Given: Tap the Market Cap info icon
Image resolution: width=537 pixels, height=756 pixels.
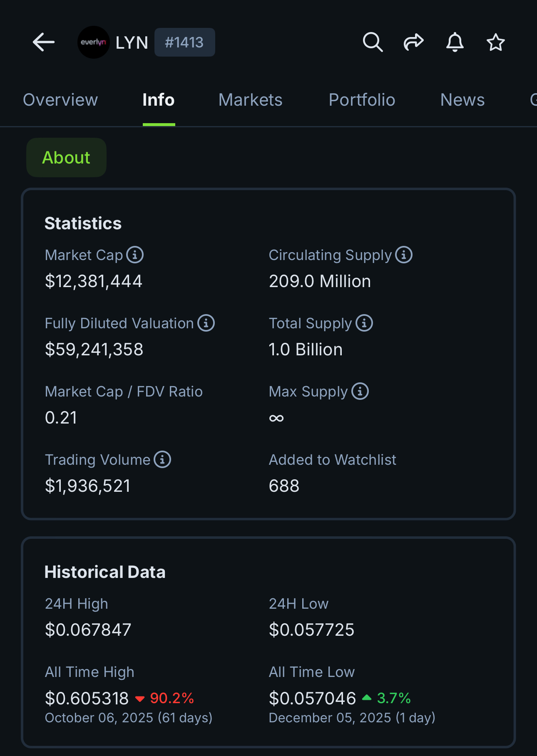Looking at the screenshot, I should (135, 255).
